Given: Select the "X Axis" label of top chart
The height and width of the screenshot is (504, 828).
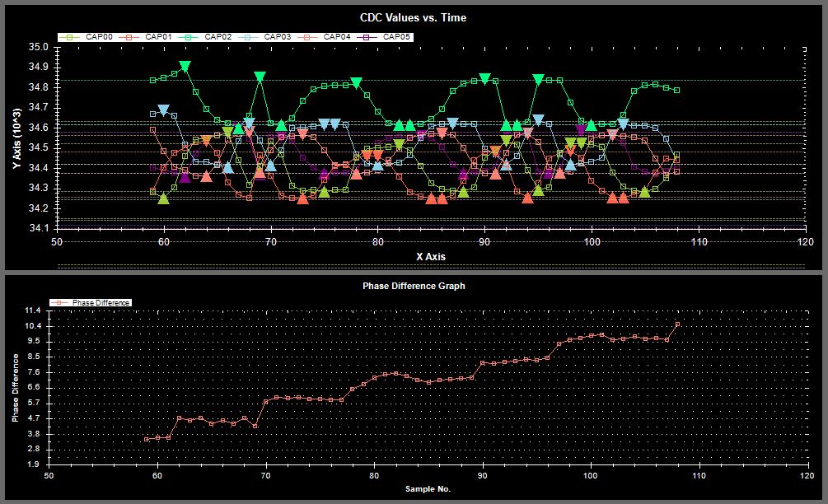Looking at the screenshot, I should coord(431,256).
